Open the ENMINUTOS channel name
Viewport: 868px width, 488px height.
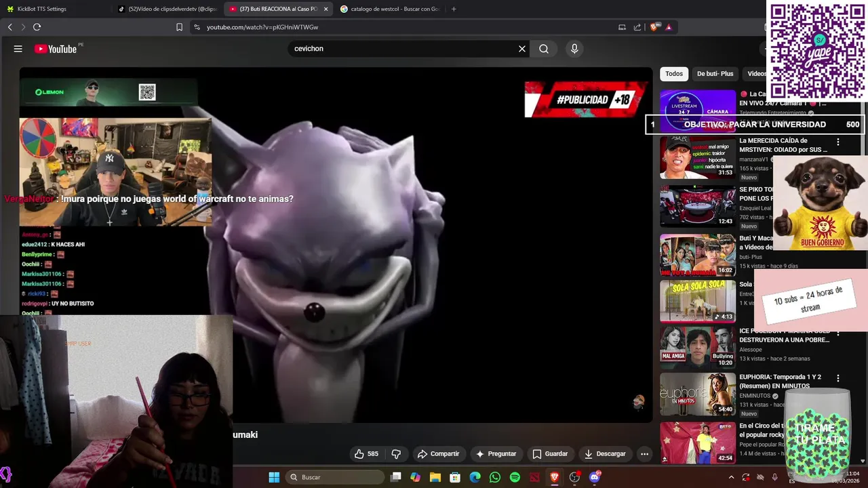(755, 396)
